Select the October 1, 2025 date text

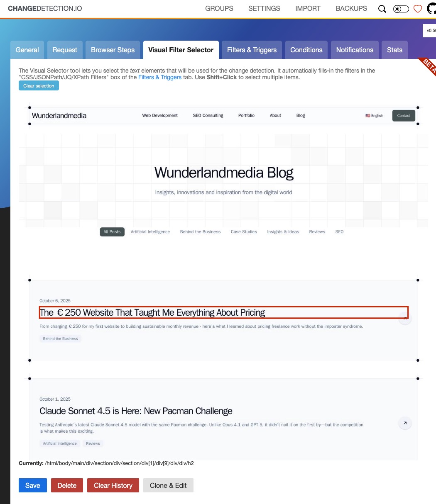tap(55, 399)
